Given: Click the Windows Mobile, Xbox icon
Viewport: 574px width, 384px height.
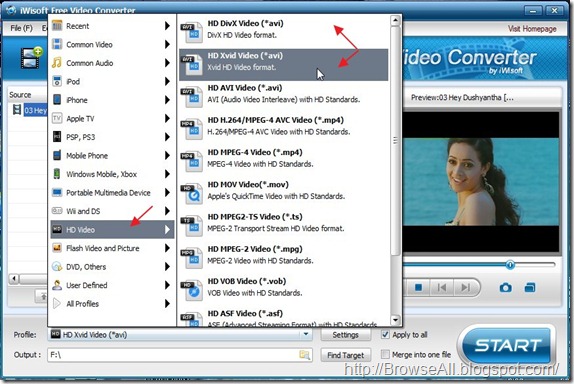Looking at the screenshot, I should tap(57, 174).
